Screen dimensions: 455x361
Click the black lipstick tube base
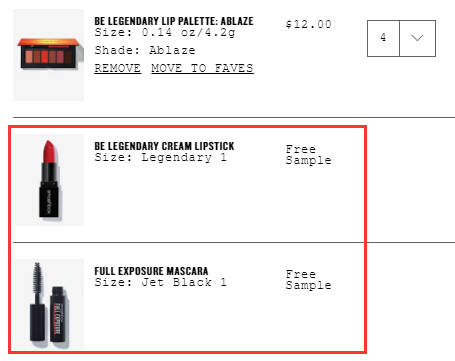pos(49,202)
